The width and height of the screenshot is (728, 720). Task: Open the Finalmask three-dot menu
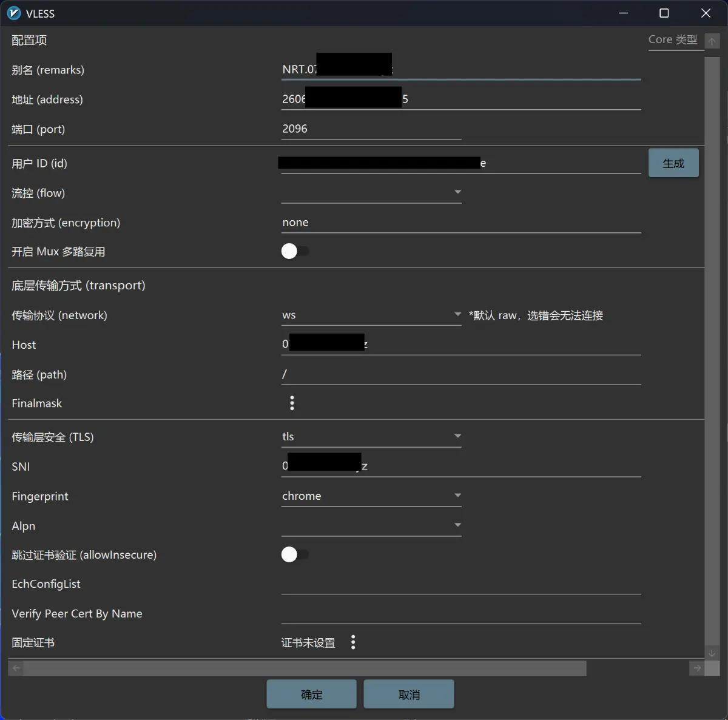[292, 403]
